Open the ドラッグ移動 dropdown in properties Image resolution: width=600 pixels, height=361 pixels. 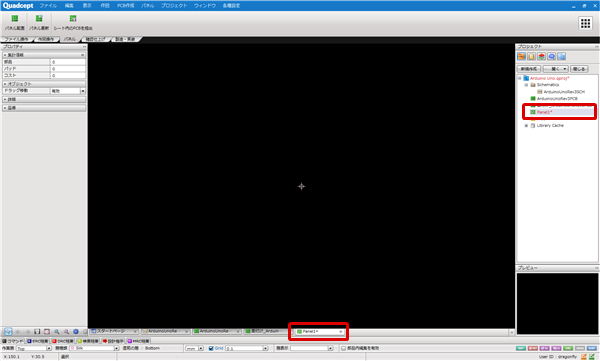[x=83, y=91]
